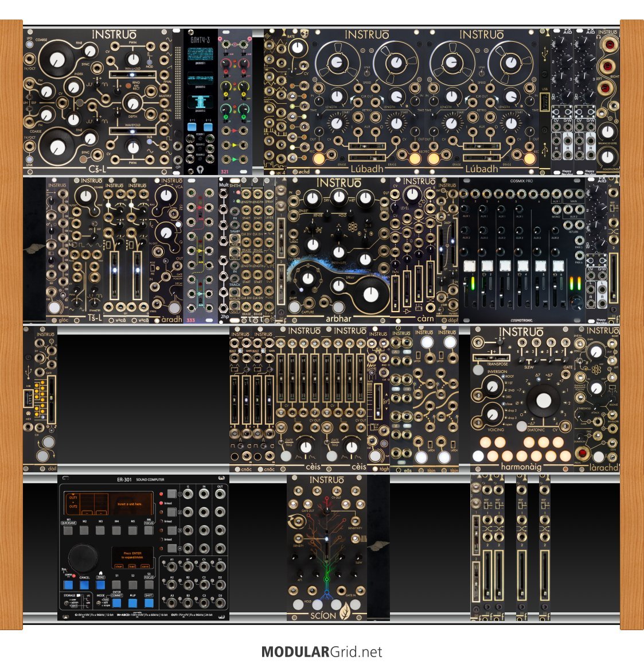Click the lower WAVEFOLD slider on Cš-L
644x664 pixels.
132,131
